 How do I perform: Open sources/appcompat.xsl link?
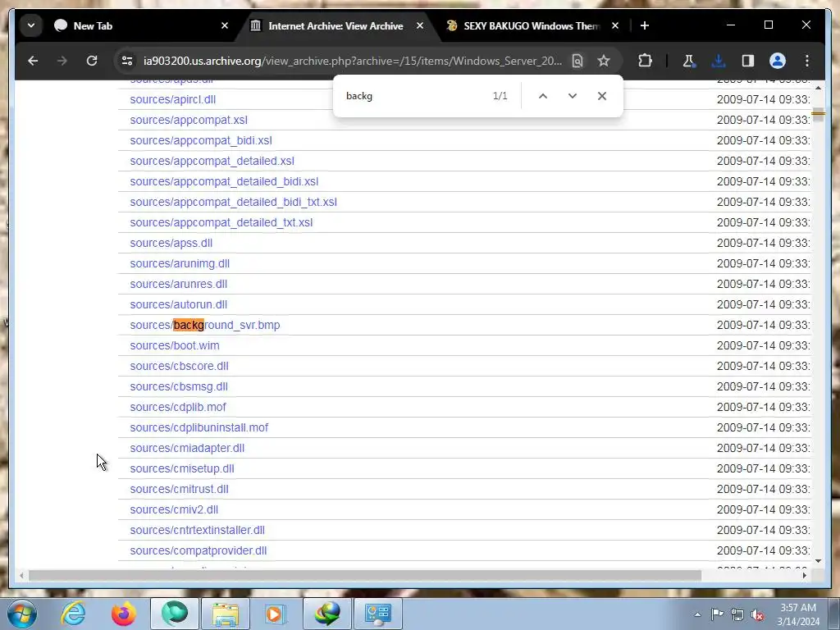[x=189, y=120]
